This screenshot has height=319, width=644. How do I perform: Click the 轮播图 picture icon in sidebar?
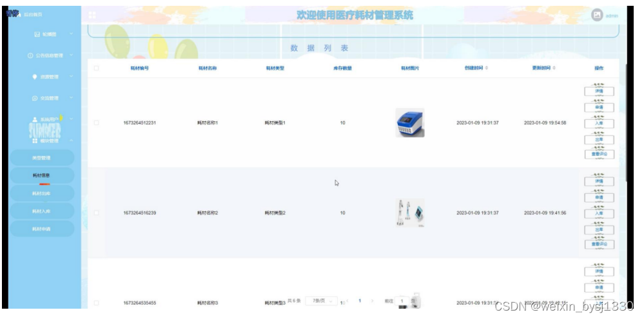(x=37, y=34)
